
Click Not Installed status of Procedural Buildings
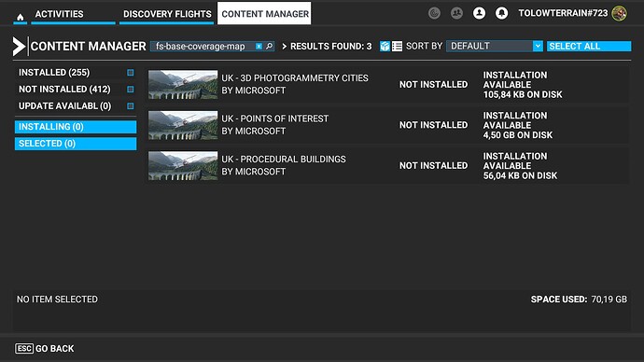(x=433, y=165)
